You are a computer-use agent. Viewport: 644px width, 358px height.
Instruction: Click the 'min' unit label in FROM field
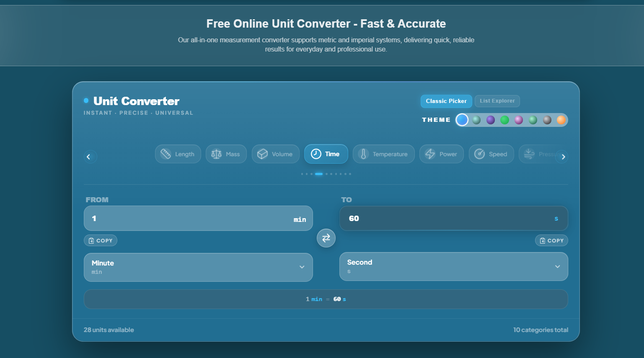coord(300,219)
